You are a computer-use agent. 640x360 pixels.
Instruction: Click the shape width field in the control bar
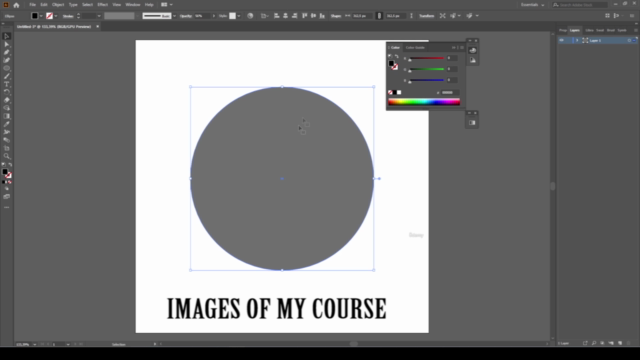point(361,16)
